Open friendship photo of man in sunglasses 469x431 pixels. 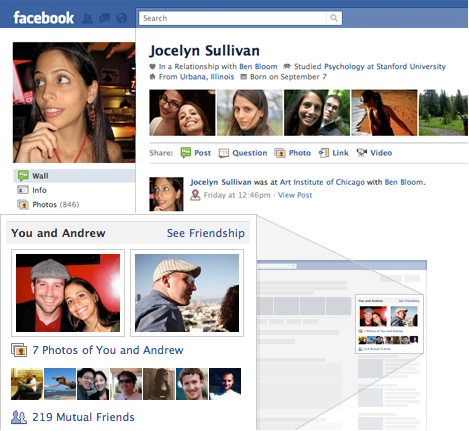point(187,293)
